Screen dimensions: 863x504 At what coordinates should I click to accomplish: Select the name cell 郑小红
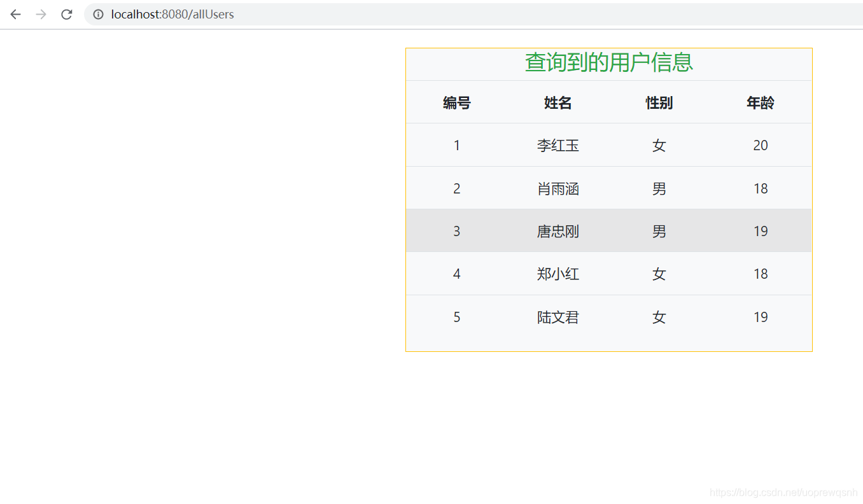click(x=558, y=274)
